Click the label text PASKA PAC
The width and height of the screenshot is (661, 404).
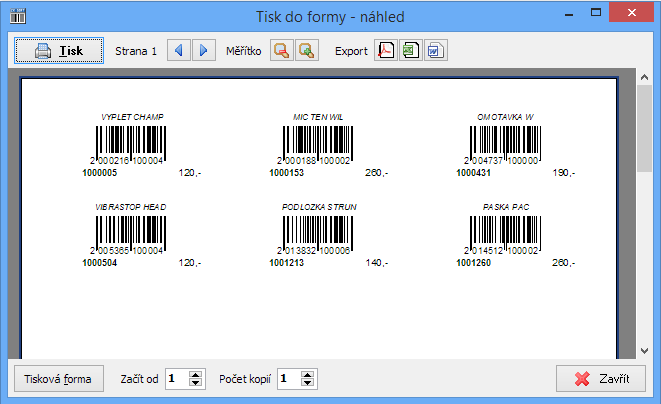click(506, 207)
